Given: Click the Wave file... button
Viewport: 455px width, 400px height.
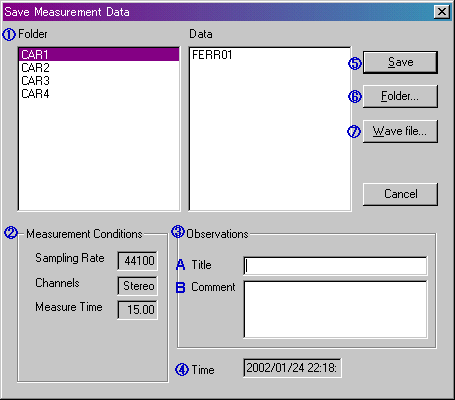Looking at the screenshot, I should 400,131.
